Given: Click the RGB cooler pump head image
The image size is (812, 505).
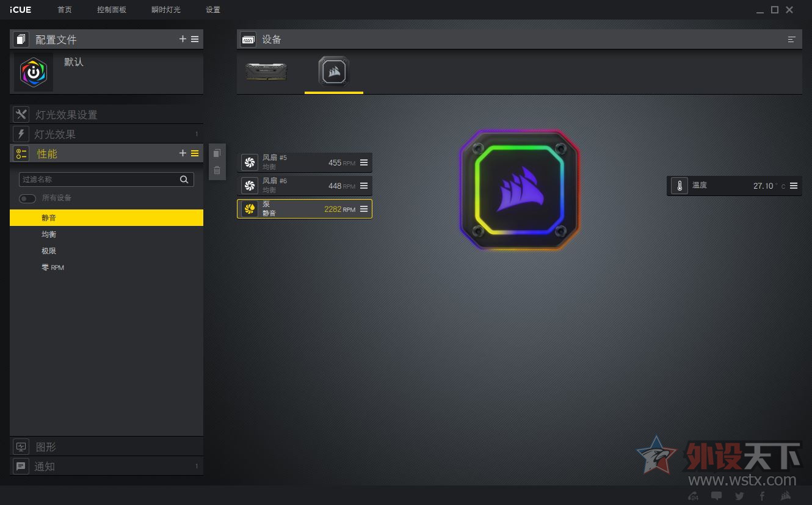Looking at the screenshot, I should coord(520,191).
